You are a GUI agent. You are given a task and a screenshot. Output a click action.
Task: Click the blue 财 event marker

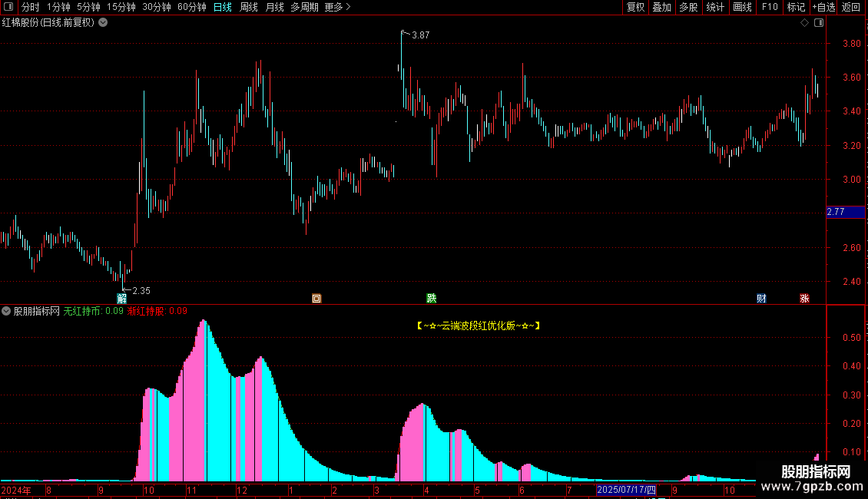[x=762, y=299]
